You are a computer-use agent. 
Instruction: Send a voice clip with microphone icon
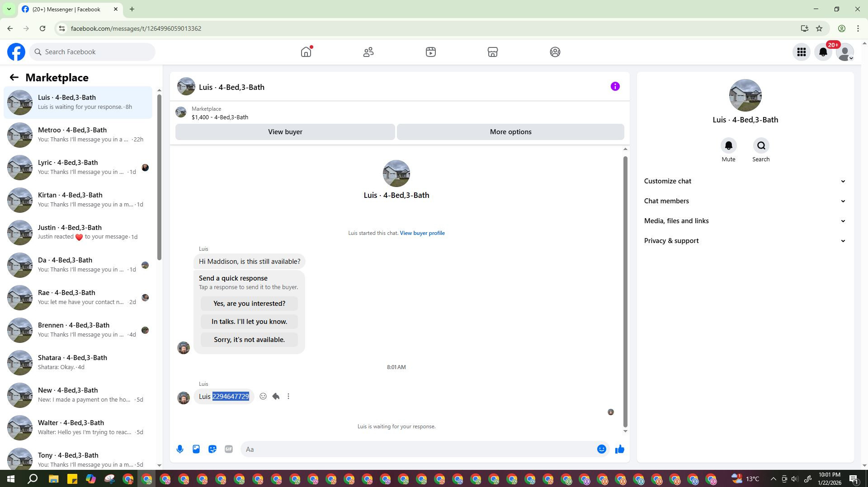pos(180,449)
